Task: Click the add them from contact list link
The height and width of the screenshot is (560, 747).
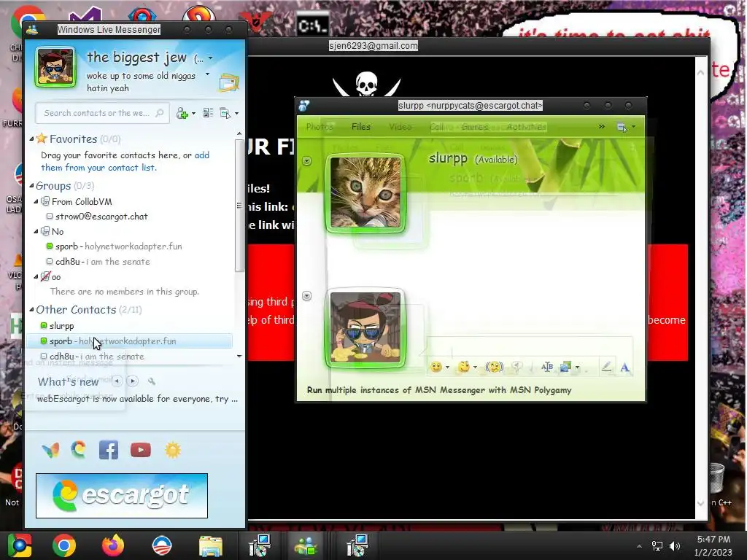Action: click(125, 161)
